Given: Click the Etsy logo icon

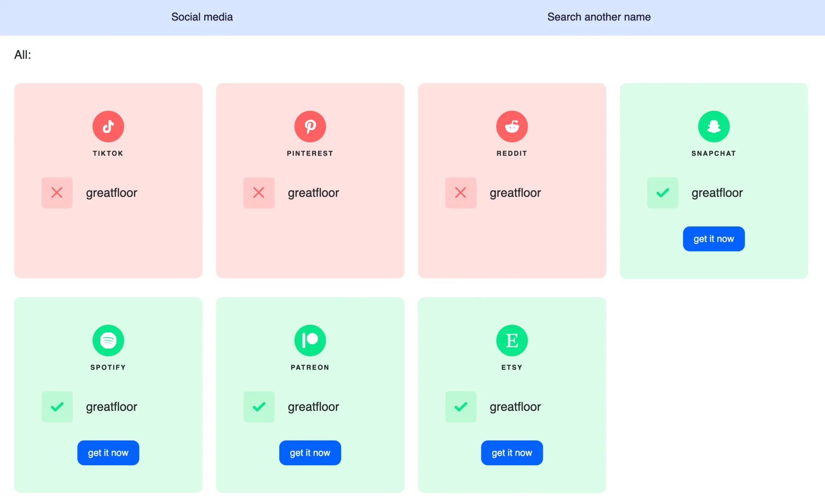Looking at the screenshot, I should [511, 341].
